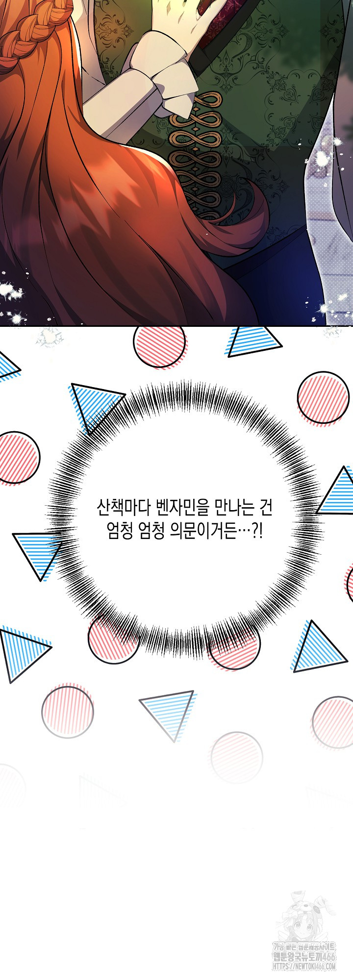This screenshot has width=353, height=980.
Task: Click blue triangle overlapping bubble's upper-left edge
Action: tap(95, 404)
